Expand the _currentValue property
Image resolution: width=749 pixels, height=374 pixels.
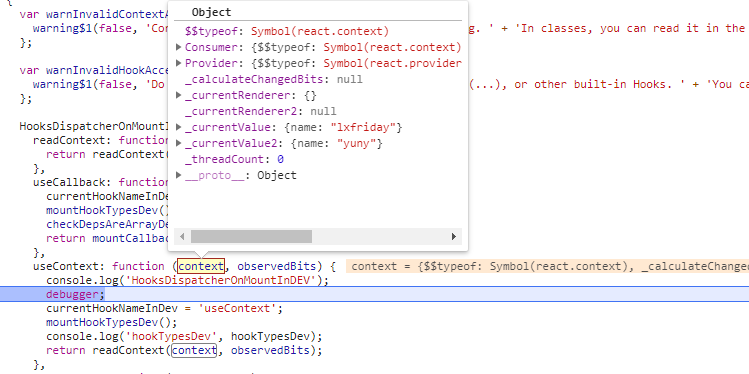(x=179, y=128)
